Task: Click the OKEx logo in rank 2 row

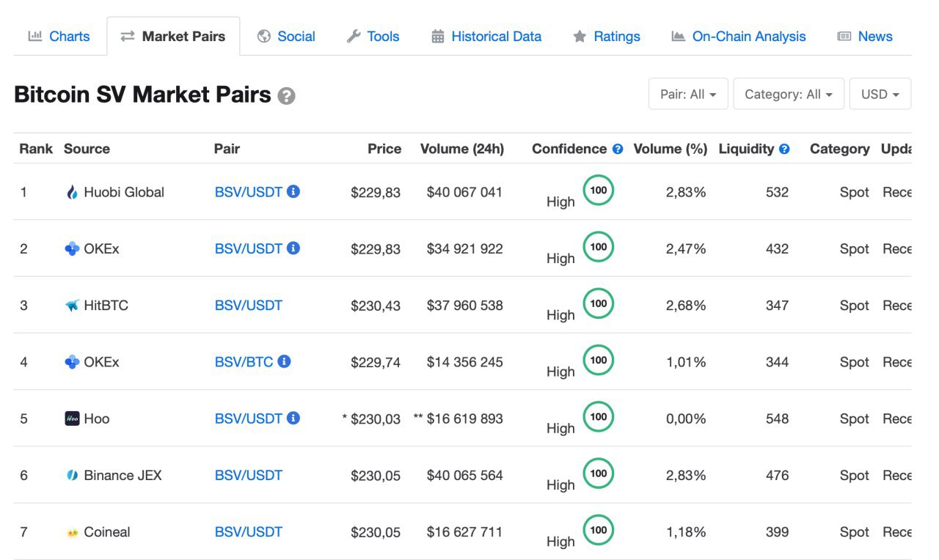Action: pyautogui.click(x=72, y=249)
